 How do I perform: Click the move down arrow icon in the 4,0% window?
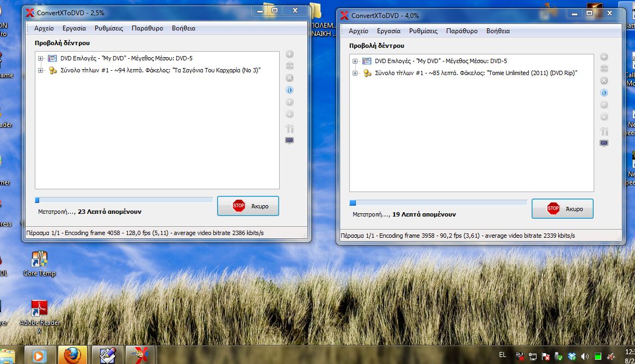tap(604, 117)
